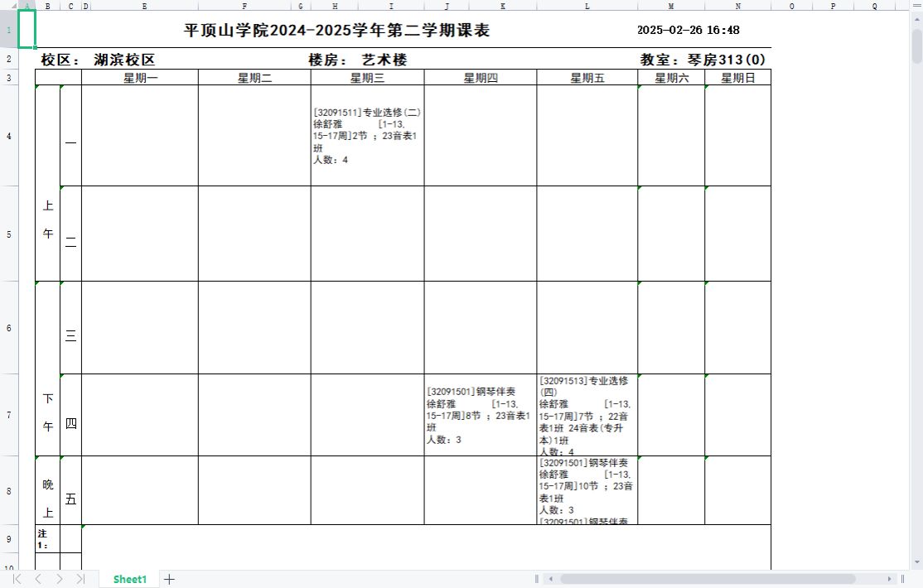Select column M header

coord(671,6)
